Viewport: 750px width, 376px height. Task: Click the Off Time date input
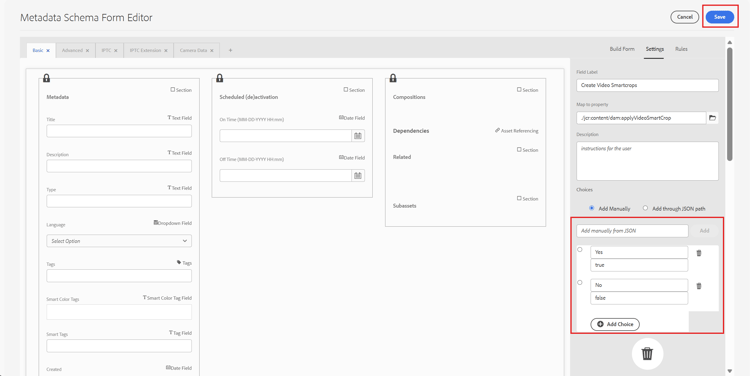click(x=286, y=176)
